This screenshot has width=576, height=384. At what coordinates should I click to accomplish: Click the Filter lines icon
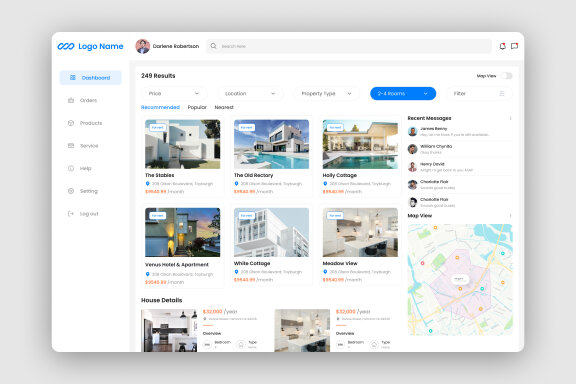pos(502,94)
